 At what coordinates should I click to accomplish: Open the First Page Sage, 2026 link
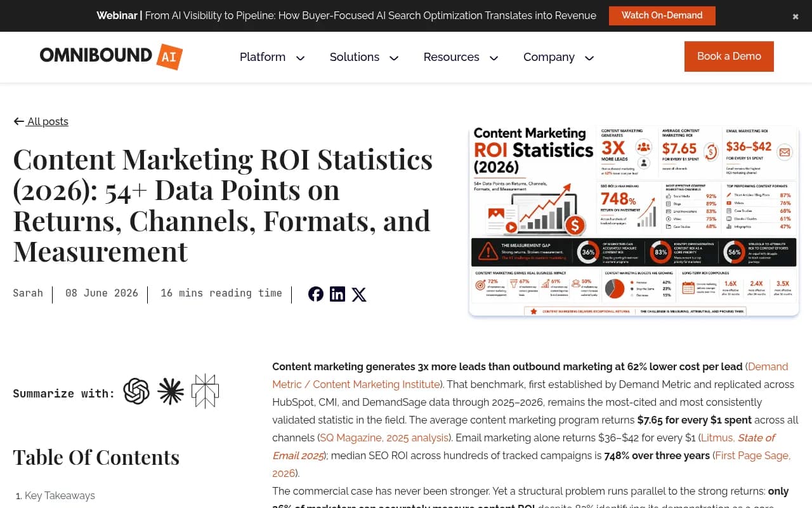point(532,464)
